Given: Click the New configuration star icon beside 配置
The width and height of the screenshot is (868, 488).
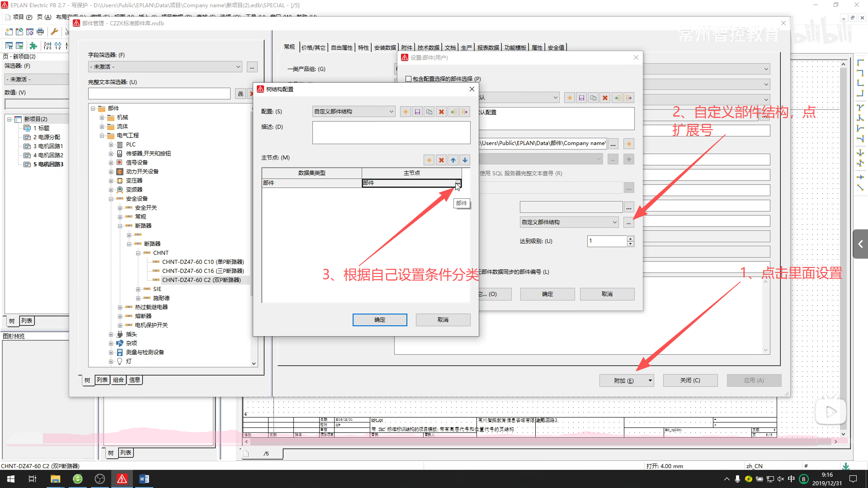Looking at the screenshot, I should (406, 112).
